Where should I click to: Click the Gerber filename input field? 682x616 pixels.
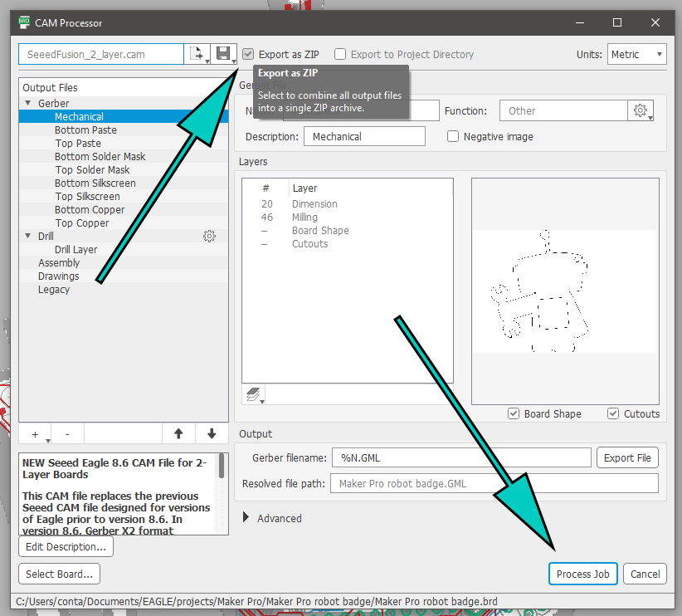click(x=461, y=457)
